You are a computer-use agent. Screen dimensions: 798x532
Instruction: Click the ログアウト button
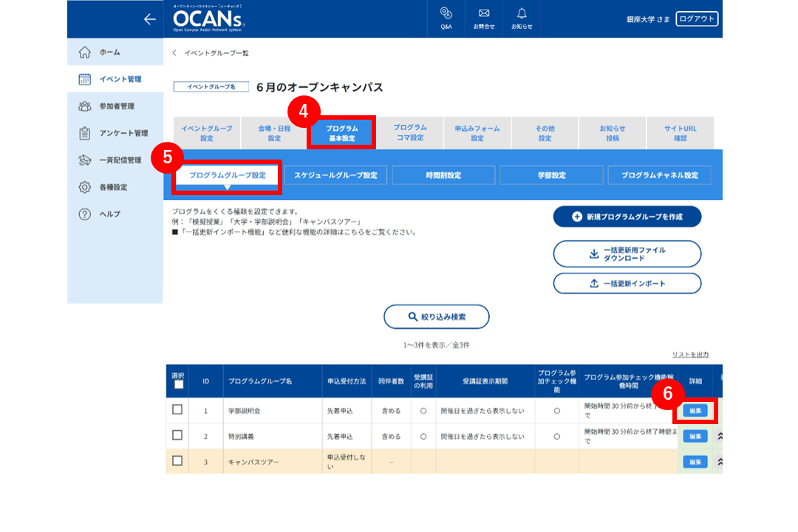click(x=697, y=18)
